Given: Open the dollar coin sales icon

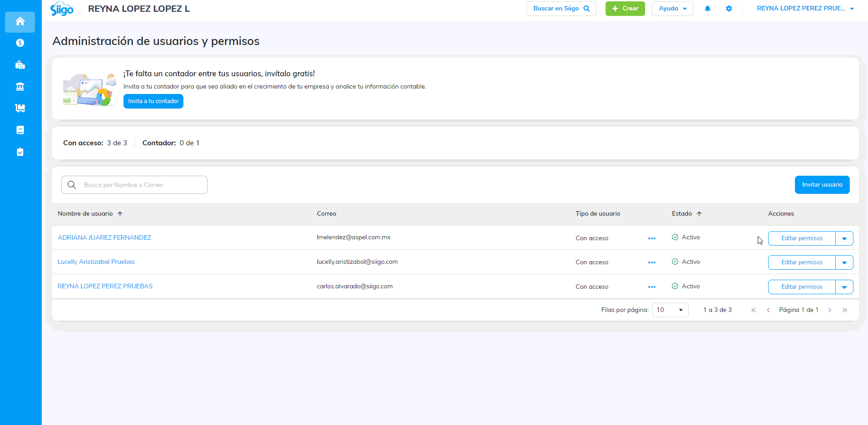Looking at the screenshot, I should pos(20,43).
